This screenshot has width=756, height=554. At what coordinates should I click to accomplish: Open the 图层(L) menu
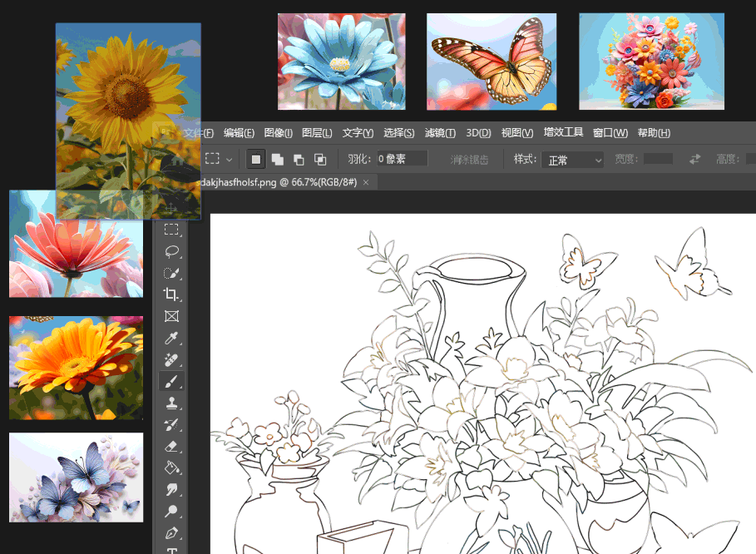tap(317, 133)
